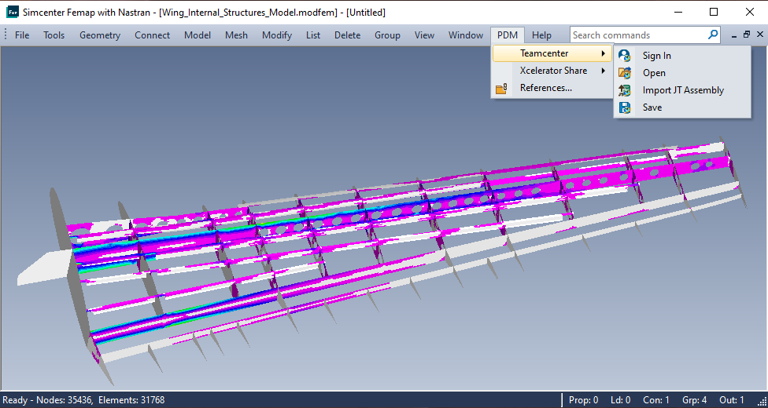Open the Window menu

[x=466, y=35]
